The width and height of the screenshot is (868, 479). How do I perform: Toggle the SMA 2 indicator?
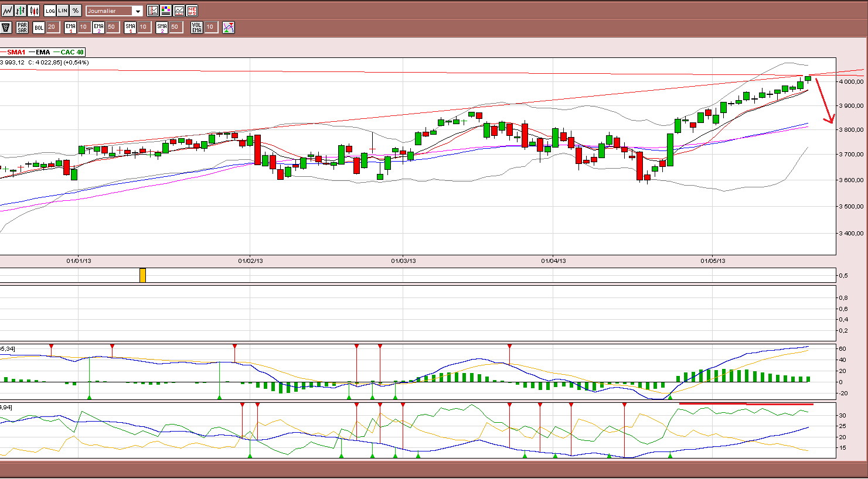coord(162,27)
